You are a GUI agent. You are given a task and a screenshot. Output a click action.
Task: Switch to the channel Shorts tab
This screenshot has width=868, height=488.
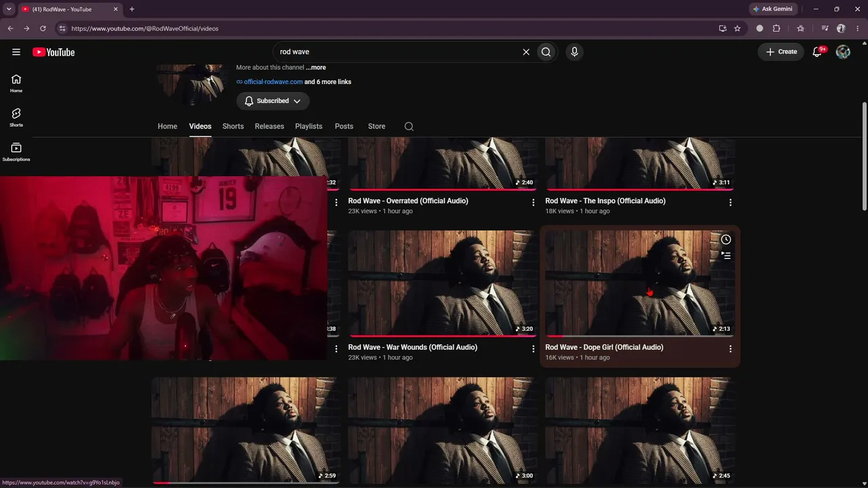click(x=233, y=127)
